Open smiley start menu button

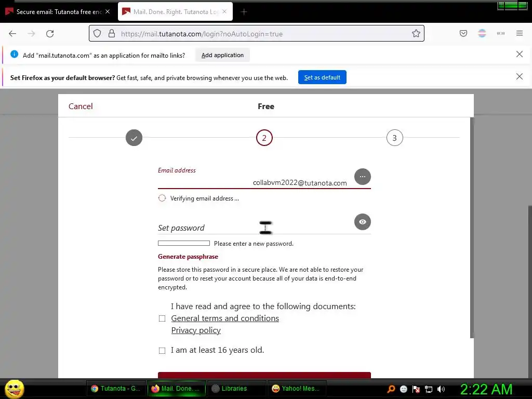coord(14,389)
